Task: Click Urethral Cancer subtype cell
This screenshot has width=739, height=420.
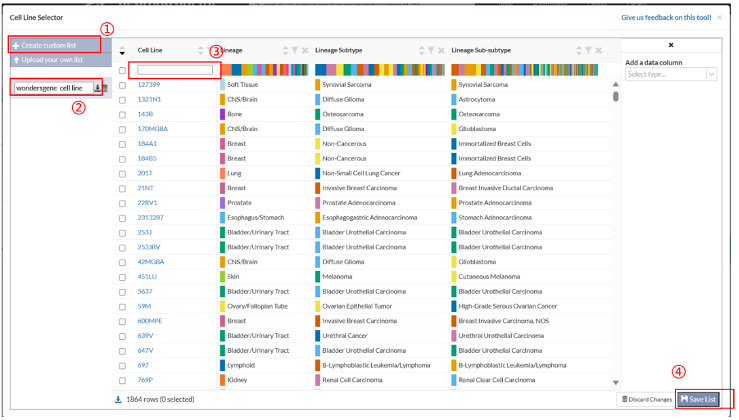Action: (345, 336)
